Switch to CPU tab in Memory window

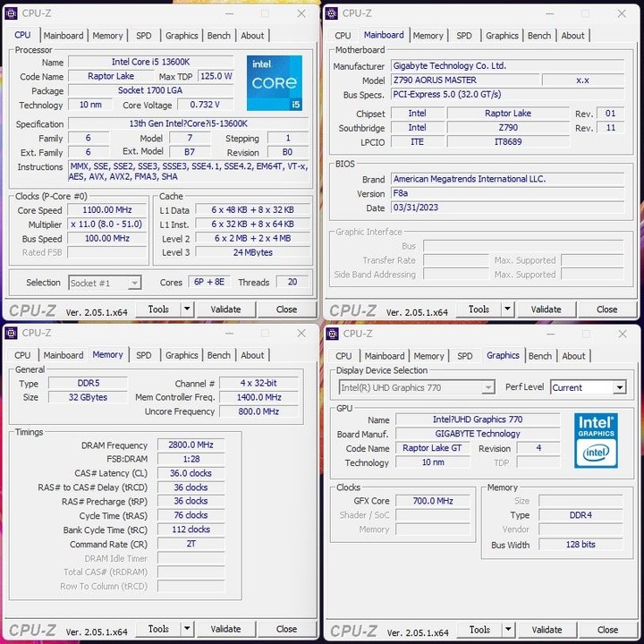point(22,355)
